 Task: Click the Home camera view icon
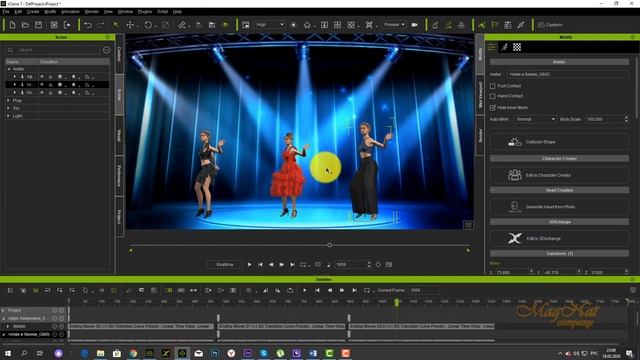307,25
